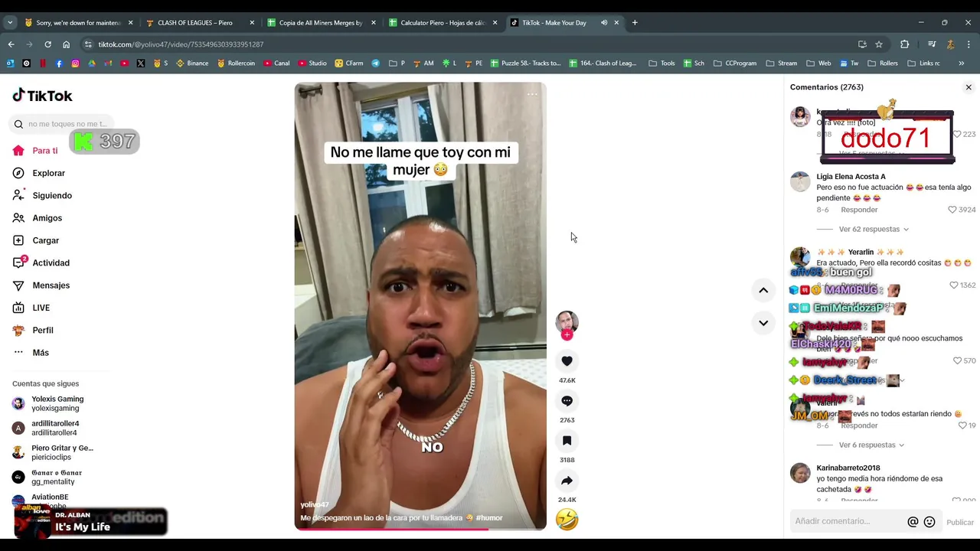
Task: Insert a mention with the @ icon
Action: click(913, 522)
